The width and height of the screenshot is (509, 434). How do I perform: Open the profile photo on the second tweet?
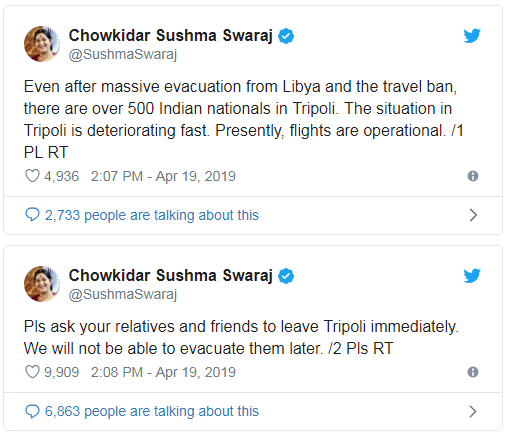(42, 284)
